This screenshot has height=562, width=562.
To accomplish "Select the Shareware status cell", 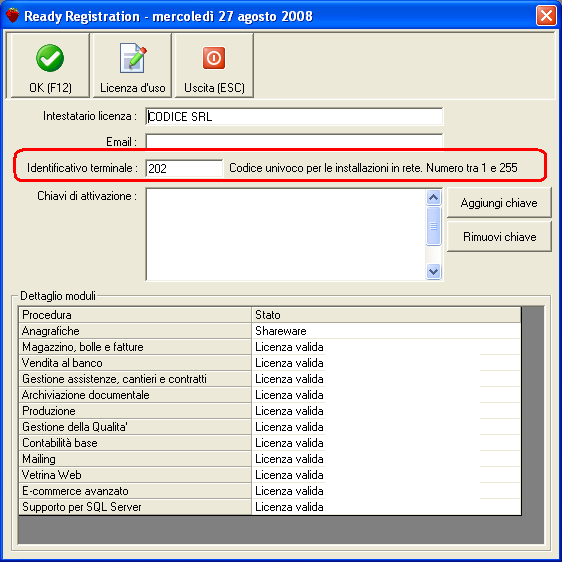I will 386,331.
